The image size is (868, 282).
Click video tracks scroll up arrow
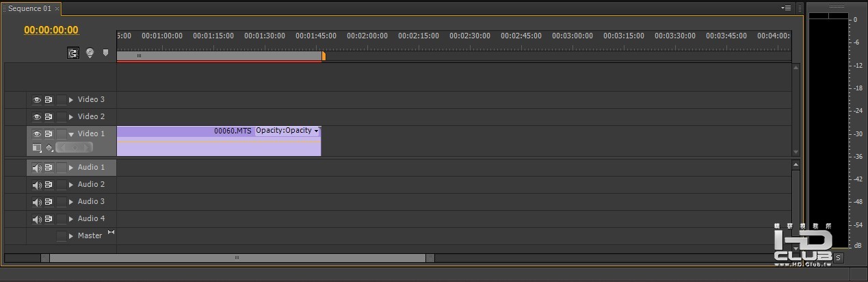click(795, 67)
